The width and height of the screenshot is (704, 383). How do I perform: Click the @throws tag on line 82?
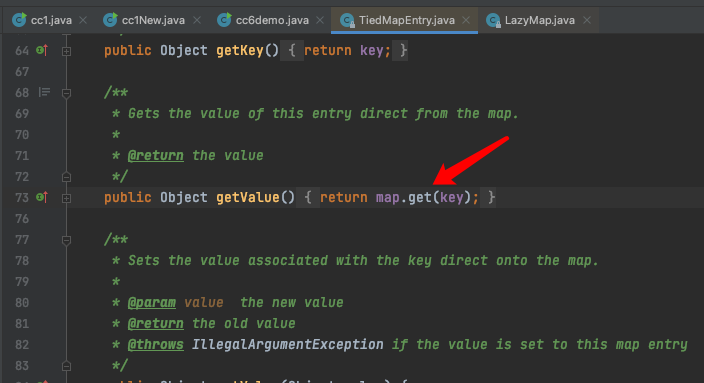pos(155,344)
